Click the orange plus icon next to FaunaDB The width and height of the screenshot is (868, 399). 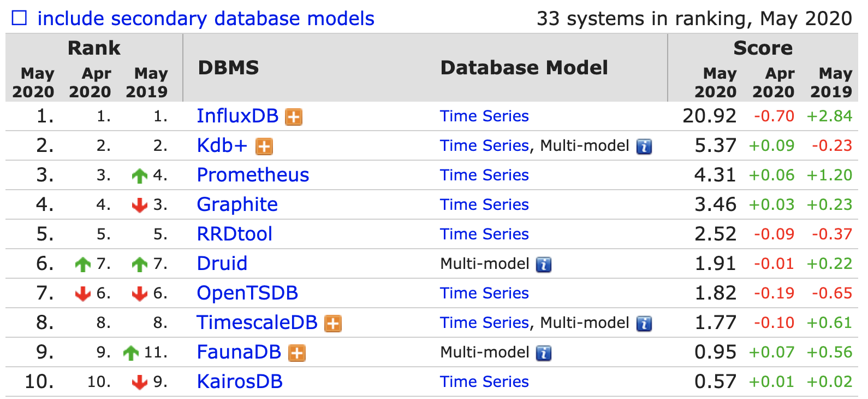(x=296, y=353)
